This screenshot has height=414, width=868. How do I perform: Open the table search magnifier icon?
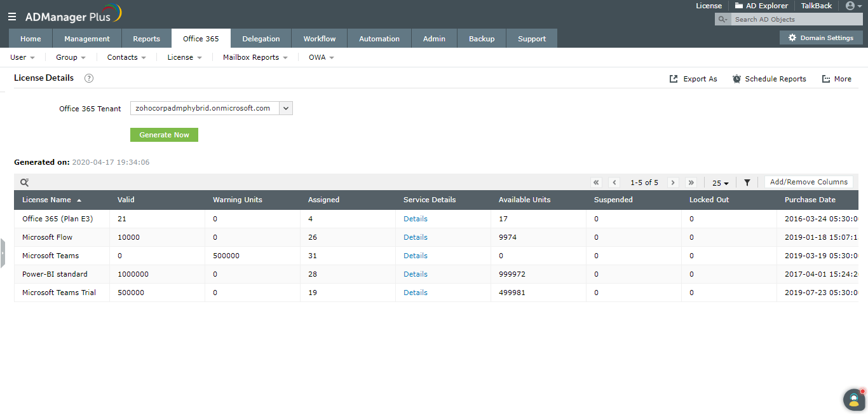tap(24, 183)
